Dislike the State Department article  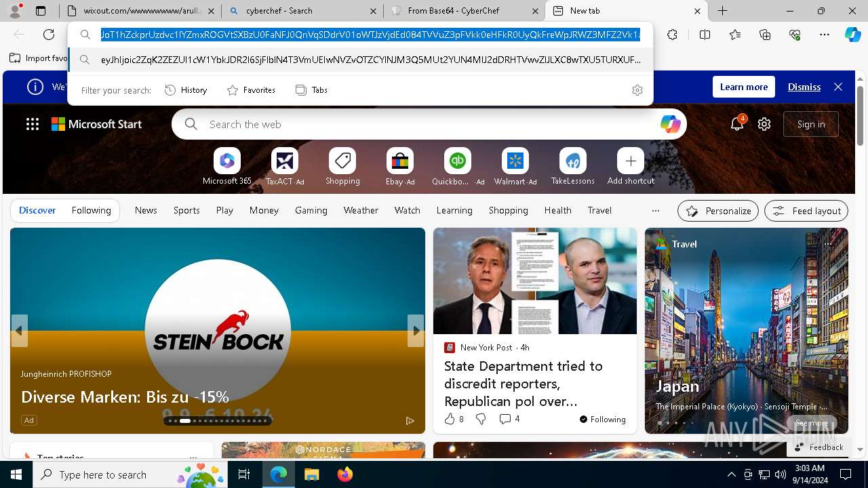tap(481, 420)
